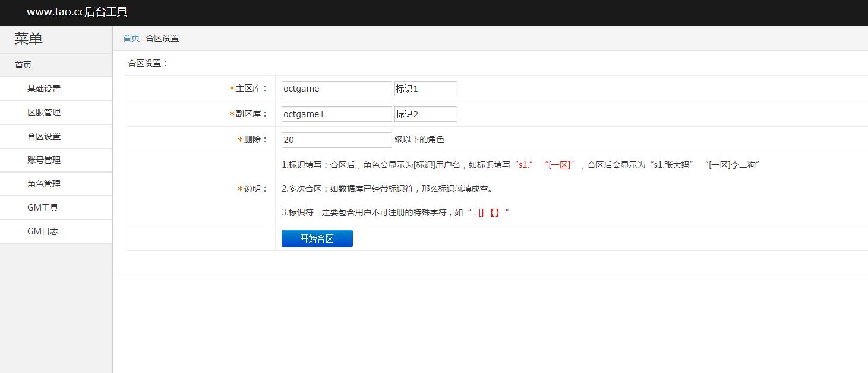The width and height of the screenshot is (868, 373).
Task: Select the 删除 level field showing 20
Action: coord(336,140)
